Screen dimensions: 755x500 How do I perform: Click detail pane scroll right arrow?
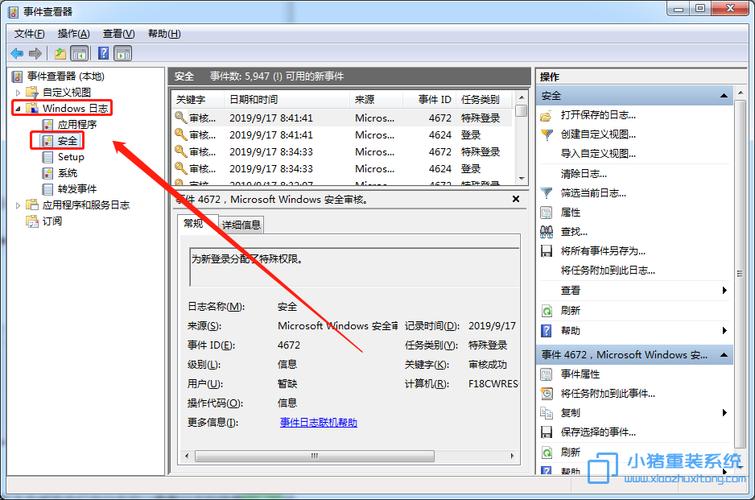click(512, 456)
